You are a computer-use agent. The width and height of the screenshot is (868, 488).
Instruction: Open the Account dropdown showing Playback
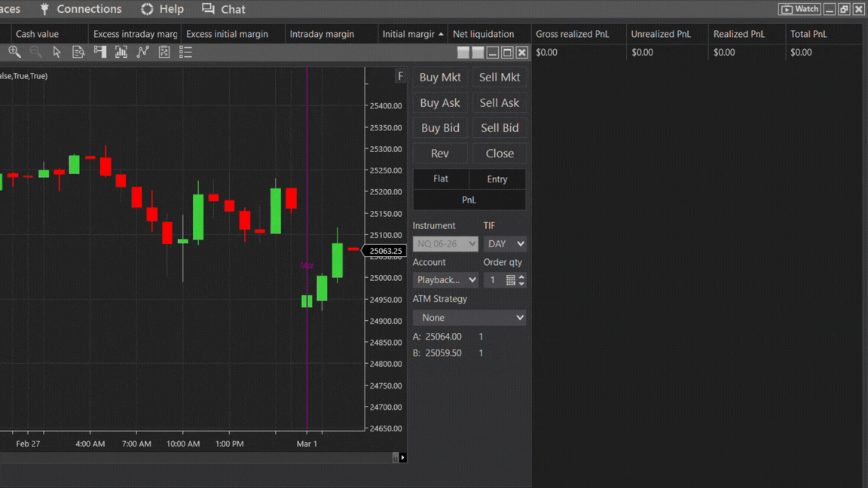pos(445,280)
